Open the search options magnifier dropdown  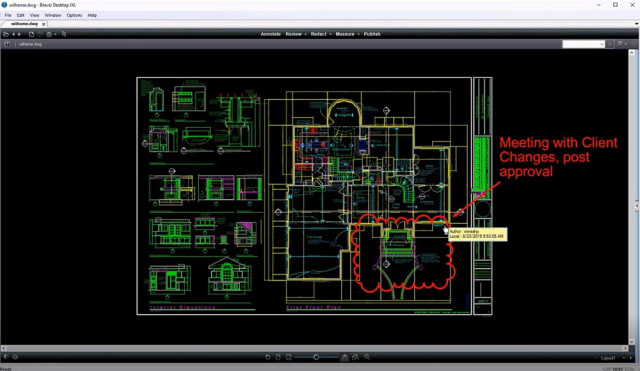click(622, 44)
